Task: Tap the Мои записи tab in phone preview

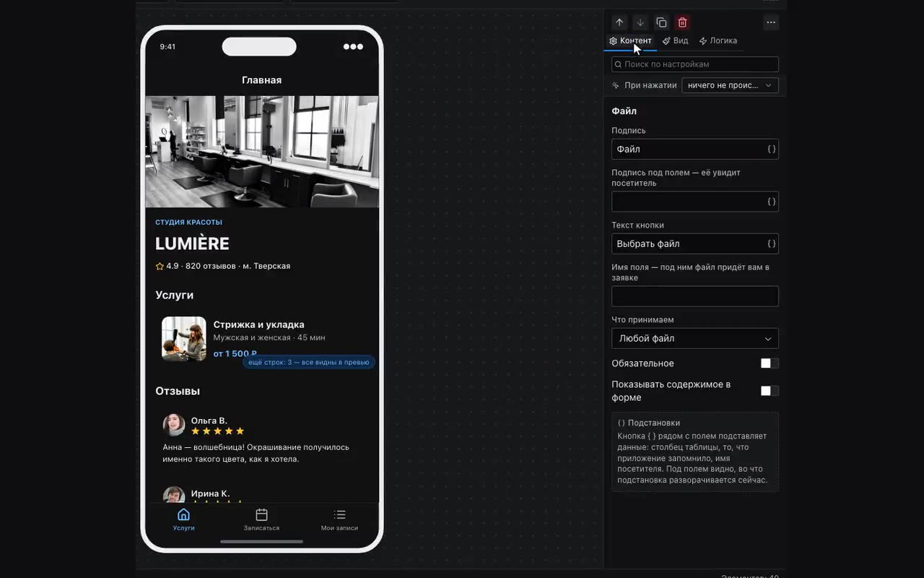Action: click(339, 519)
